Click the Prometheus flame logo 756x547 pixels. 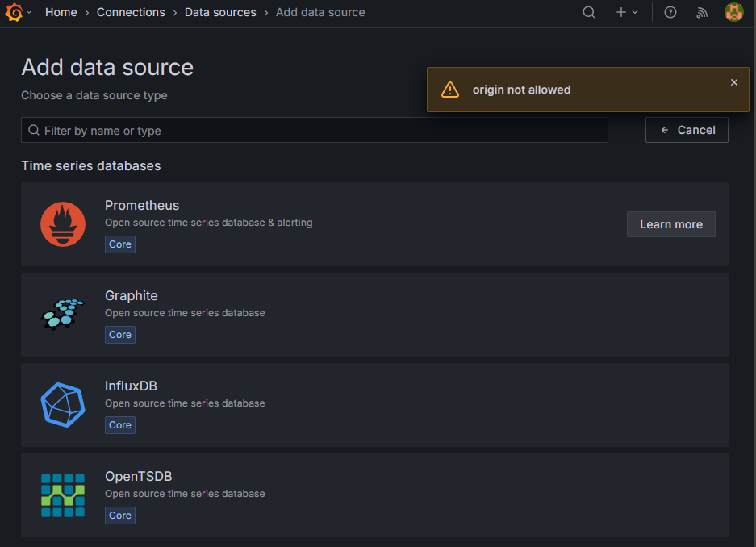pyautogui.click(x=62, y=224)
